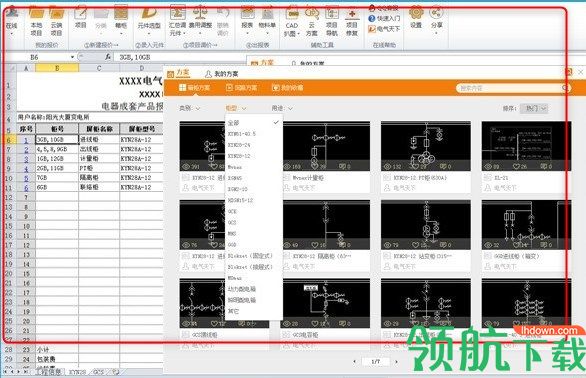
Task: Select cell containing 隔离柜
Action: pos(99,178)
